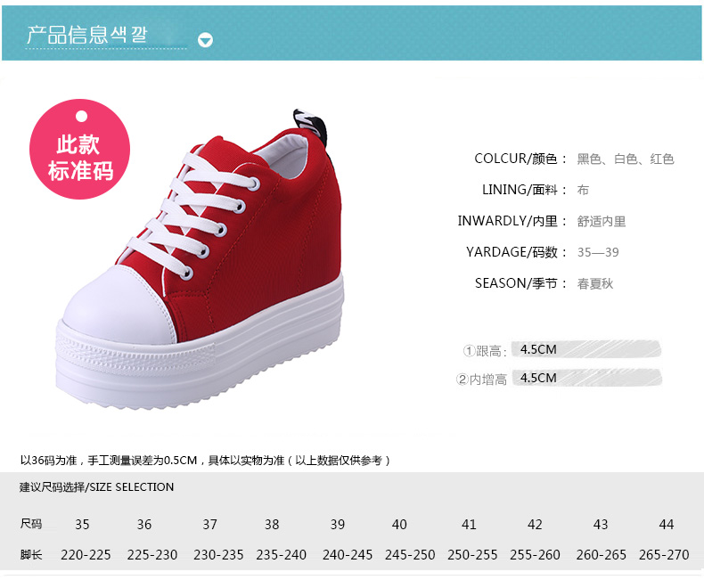
Task: Select size 36 in the size table
Action: [x=144, y=524]
